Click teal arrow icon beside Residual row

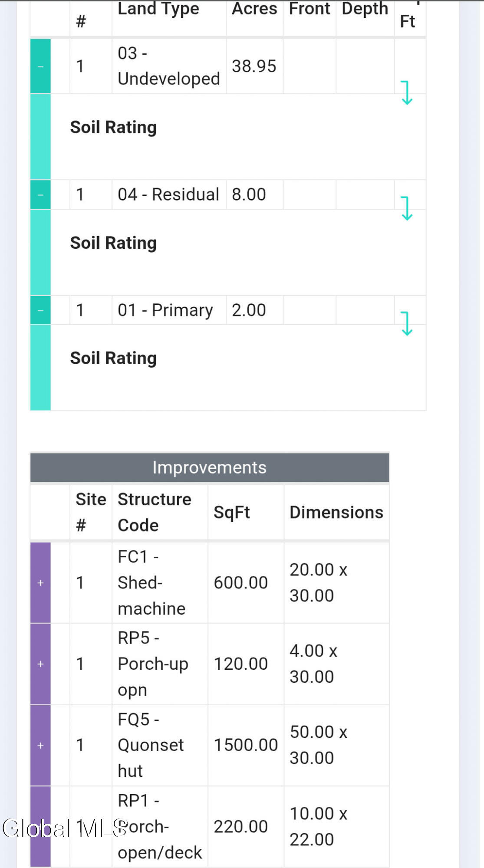(407, 208)
